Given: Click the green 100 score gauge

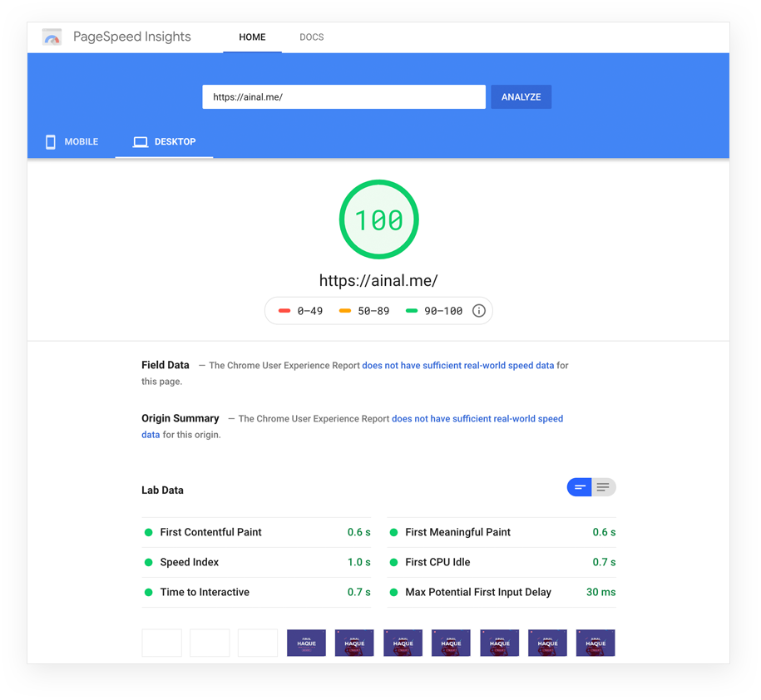Looking at the screenshot, I should click(x=378, y=219).
